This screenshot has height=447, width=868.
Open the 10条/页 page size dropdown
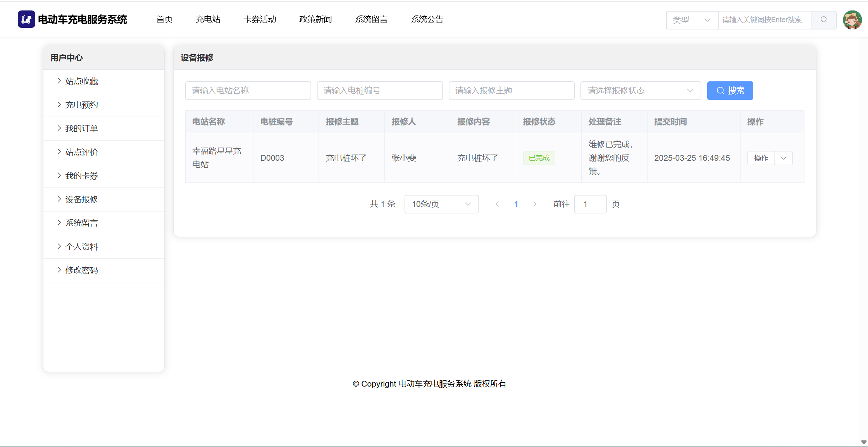click(441, 204)
